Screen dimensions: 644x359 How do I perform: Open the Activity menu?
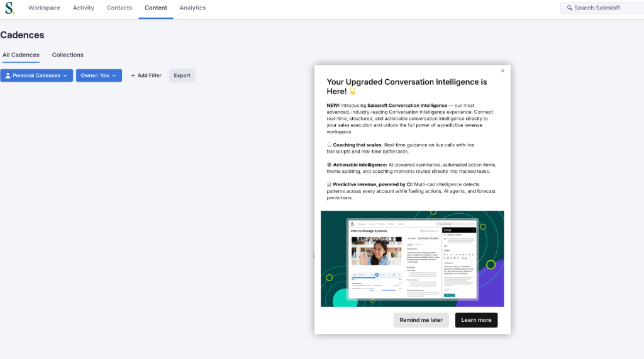[84, 8]
